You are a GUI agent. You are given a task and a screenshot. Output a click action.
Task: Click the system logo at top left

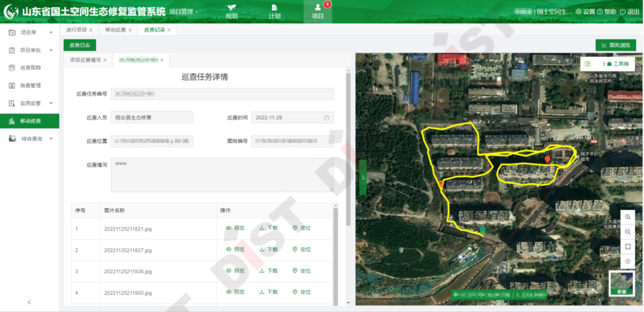coord(10,11)
